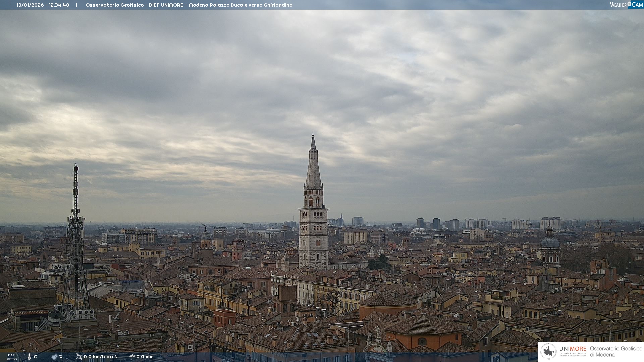The width and height of the screenshot is (644, 362).
Task: Click the date and time stamp
Action: click(x=43, y=5)
